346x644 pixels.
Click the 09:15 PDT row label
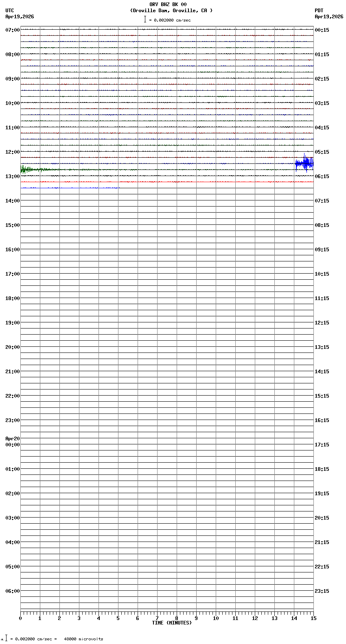[x=322, y=250]
